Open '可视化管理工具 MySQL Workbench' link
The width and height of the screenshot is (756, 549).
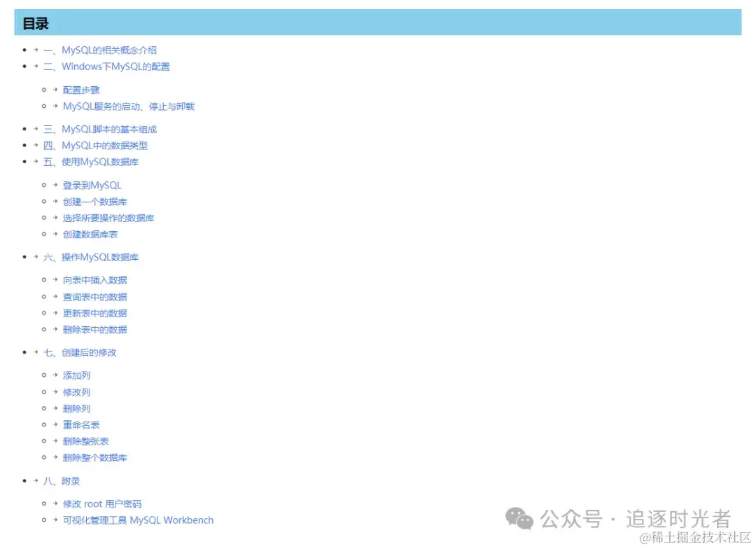138,520
